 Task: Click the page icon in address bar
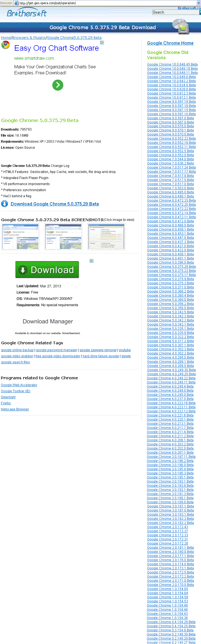16,3
